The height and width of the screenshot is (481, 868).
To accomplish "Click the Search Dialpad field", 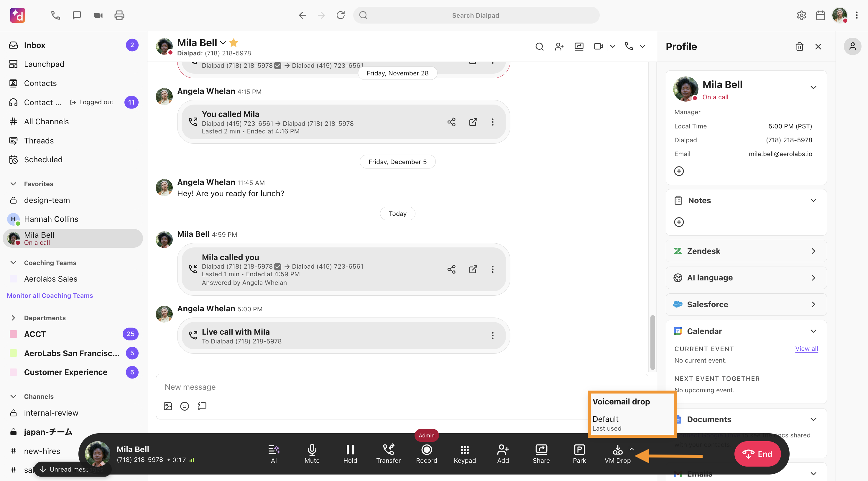I will (476, 15).
